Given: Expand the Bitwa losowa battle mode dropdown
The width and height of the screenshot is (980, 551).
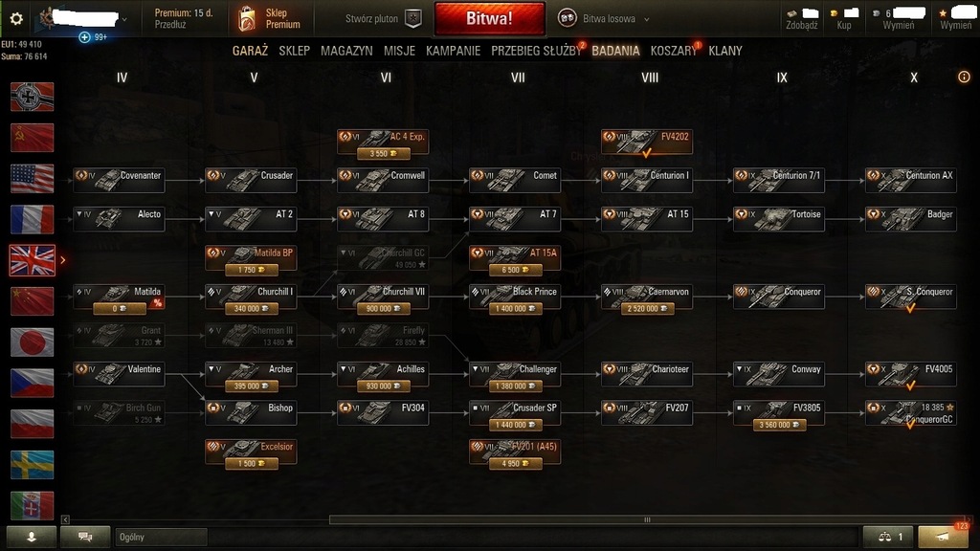Looking at the screenshot, I should click(647, 19).
